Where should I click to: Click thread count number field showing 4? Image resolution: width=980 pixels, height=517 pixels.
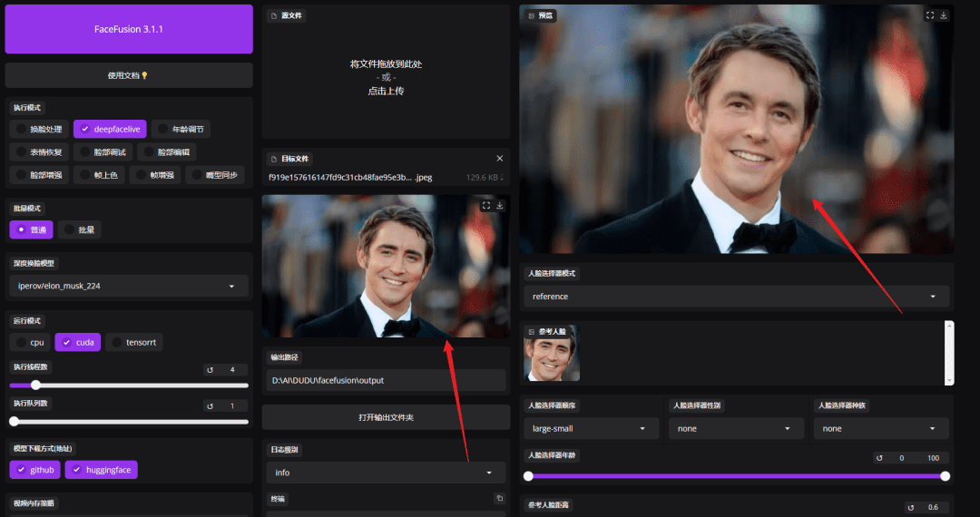coord(232,370)
